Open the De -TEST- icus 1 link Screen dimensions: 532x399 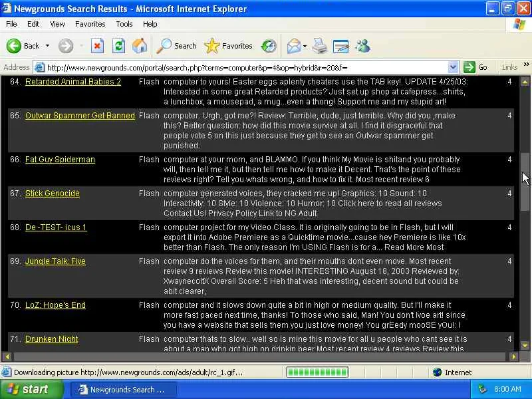point(56,227)
